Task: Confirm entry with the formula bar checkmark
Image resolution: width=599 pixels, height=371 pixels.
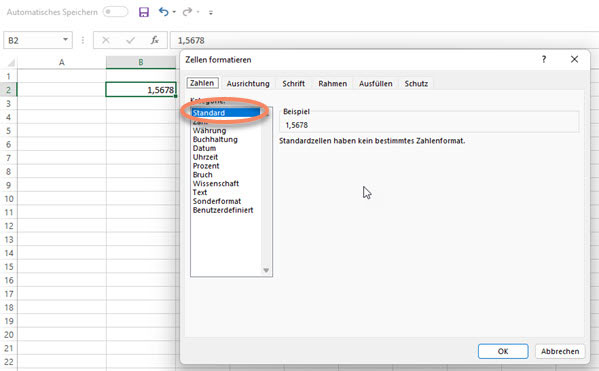Action: pyautogui.click(x=131, y=40)
